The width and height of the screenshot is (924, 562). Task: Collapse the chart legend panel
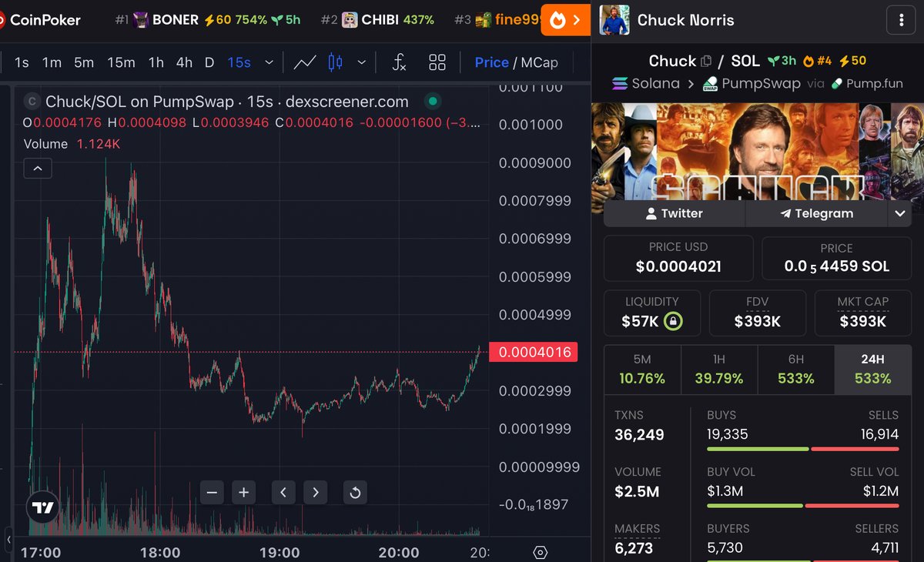[x=38, y=168]
